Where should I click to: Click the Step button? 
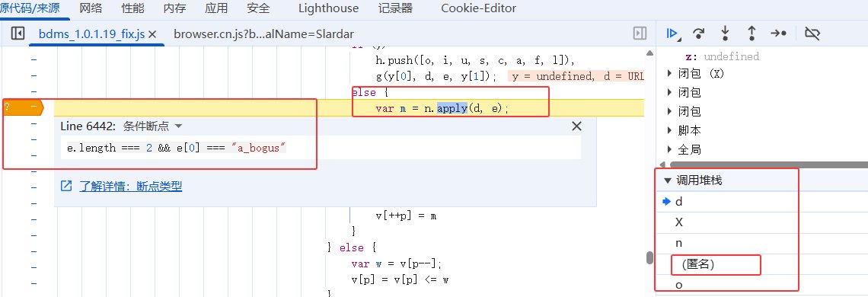coord(778,34)
